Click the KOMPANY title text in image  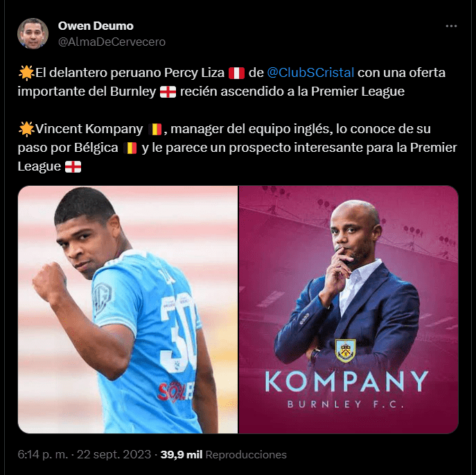(x=346, y=381)
